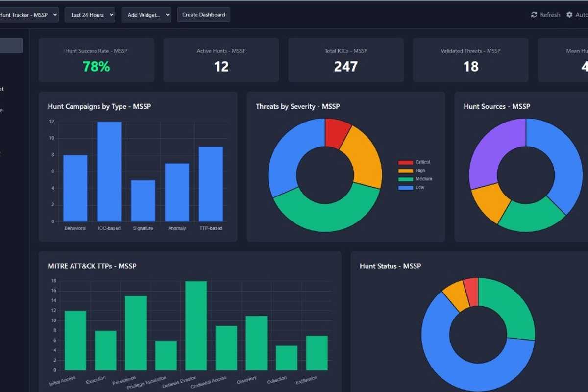588x392 pixels.
Task: Click the Refresh icon in the top bar
Action: pyautogui.click(x=534, y=14)
